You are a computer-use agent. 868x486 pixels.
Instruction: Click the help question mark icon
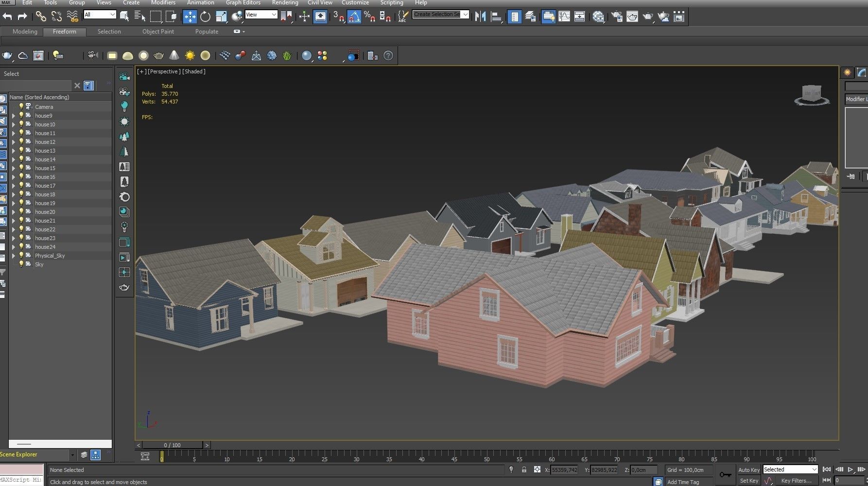[x=388, y=55]
